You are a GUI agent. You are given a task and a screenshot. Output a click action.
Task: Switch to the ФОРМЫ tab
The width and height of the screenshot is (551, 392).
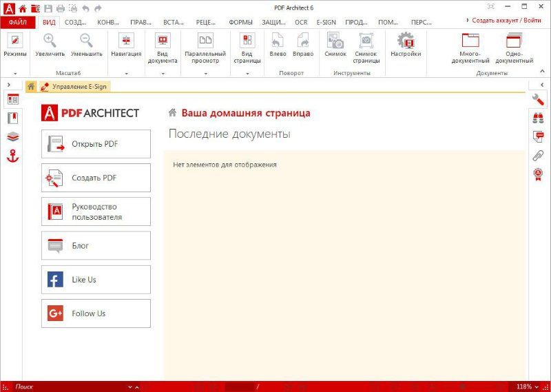click(x=240, y=22)
